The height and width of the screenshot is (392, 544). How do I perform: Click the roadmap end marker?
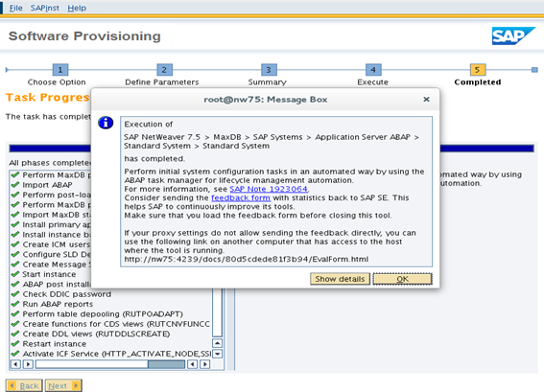[x=534, y=70]
